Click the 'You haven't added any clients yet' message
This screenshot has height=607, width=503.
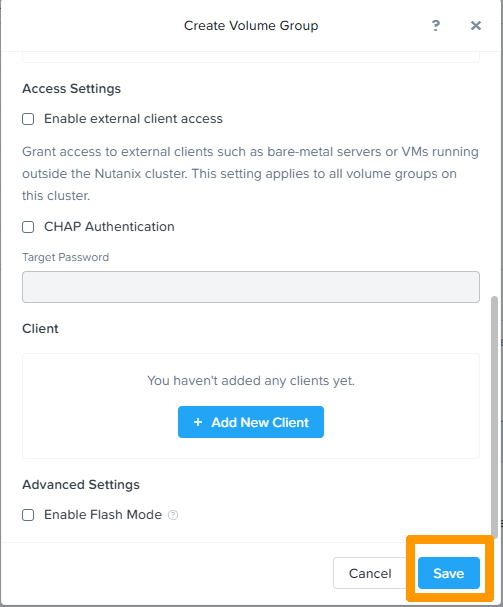coord(251,381)
